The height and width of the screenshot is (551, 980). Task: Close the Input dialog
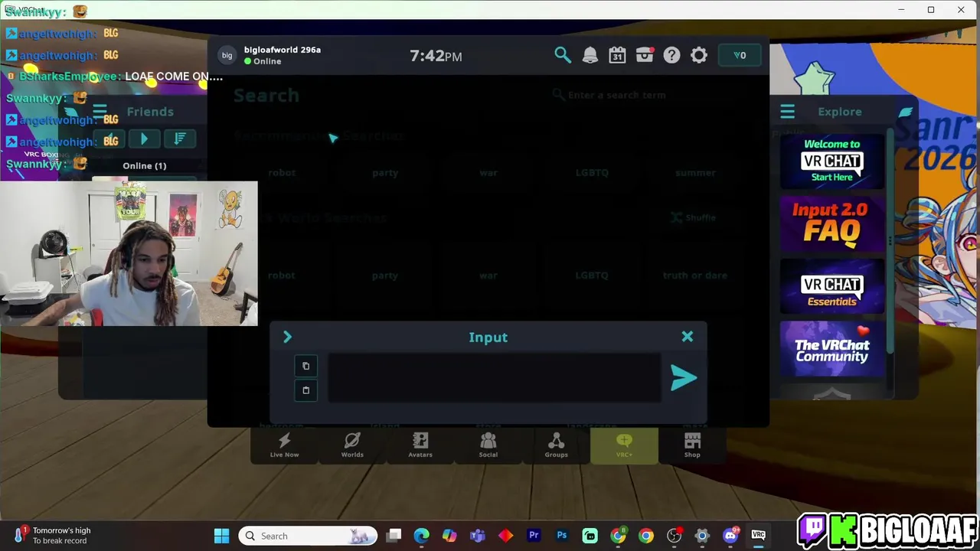(688, 337)
